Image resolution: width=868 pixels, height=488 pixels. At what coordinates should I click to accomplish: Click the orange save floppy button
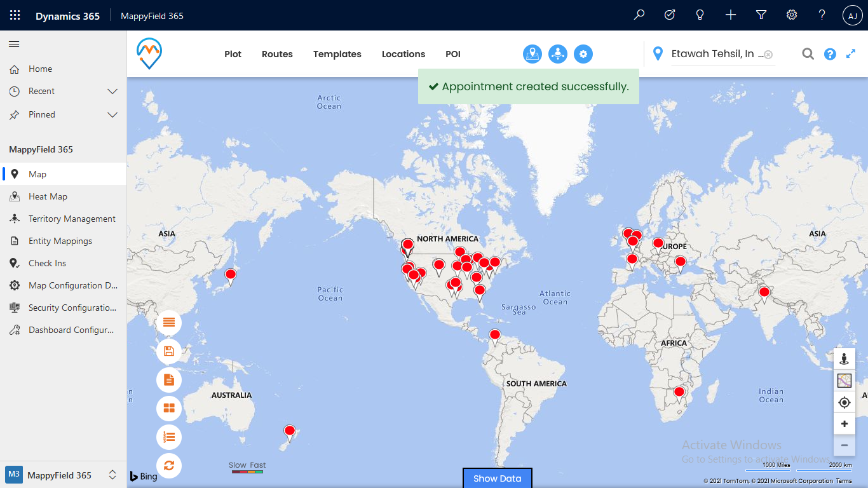pyautogui.click(x=169, y=351)
